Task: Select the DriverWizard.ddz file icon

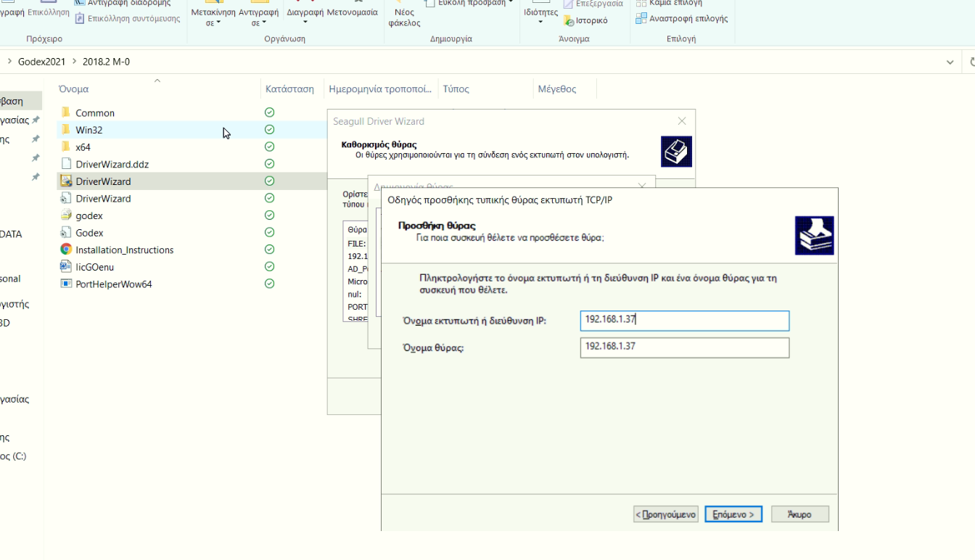Action: point(66,165)
